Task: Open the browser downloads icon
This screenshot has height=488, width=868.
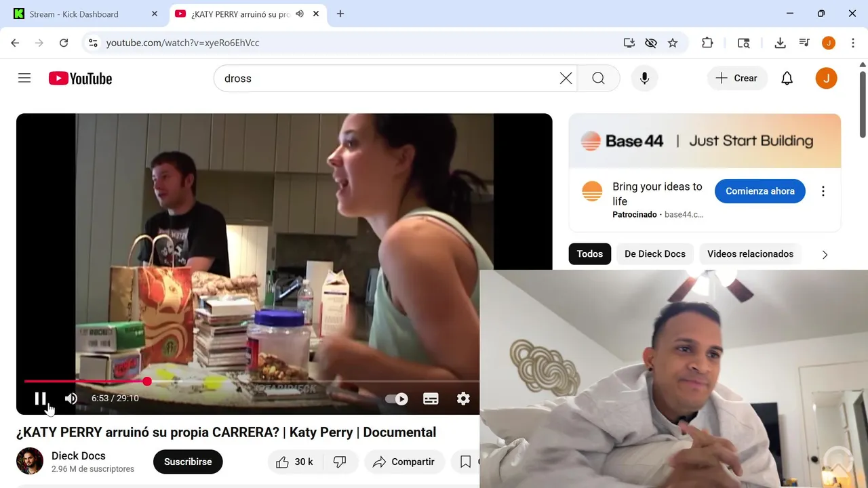Action: pyautogui.click(x=780, y=43)
